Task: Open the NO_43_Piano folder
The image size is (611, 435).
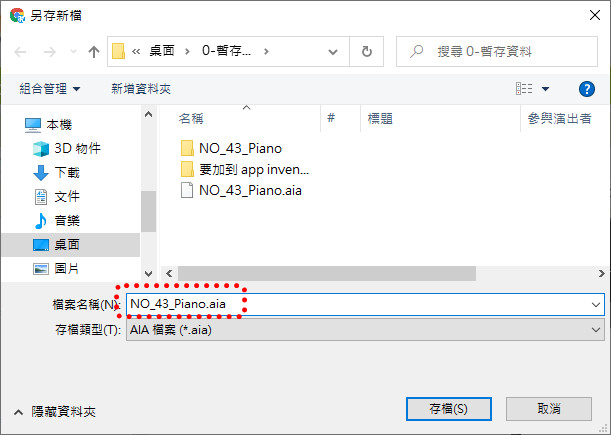Action: tap(231, 149)
